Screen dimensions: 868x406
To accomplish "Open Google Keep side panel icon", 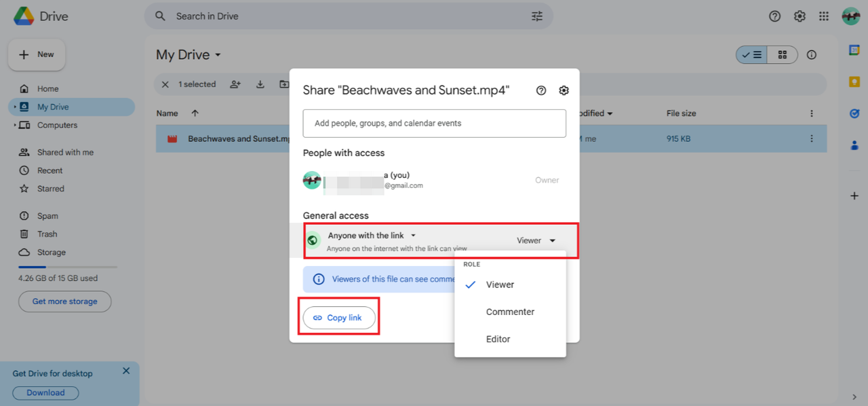I will [854, 82].
